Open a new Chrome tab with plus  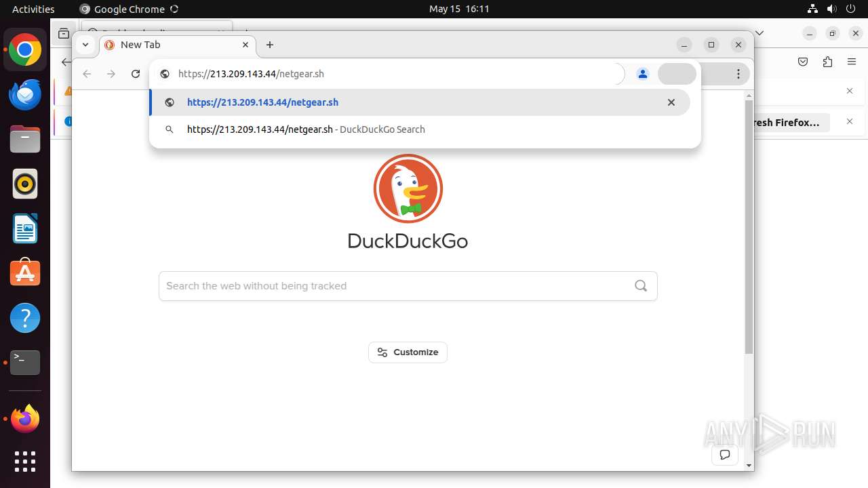[270, 45]
